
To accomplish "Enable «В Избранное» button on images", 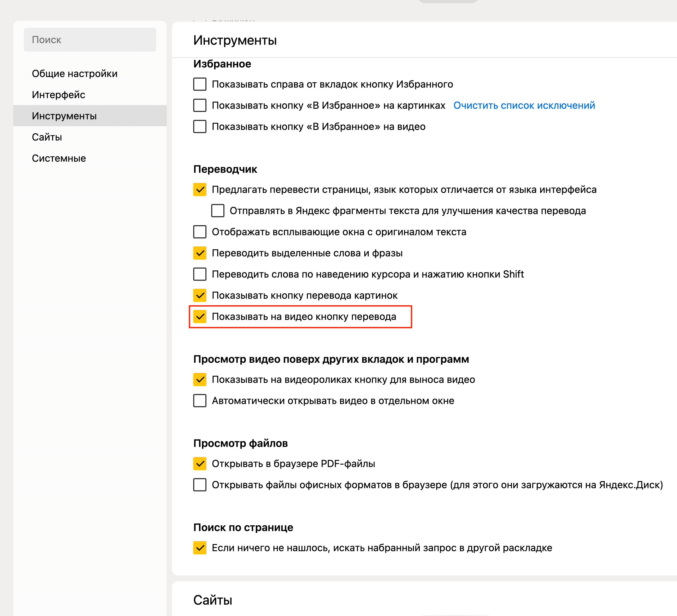I will [200, 105].
